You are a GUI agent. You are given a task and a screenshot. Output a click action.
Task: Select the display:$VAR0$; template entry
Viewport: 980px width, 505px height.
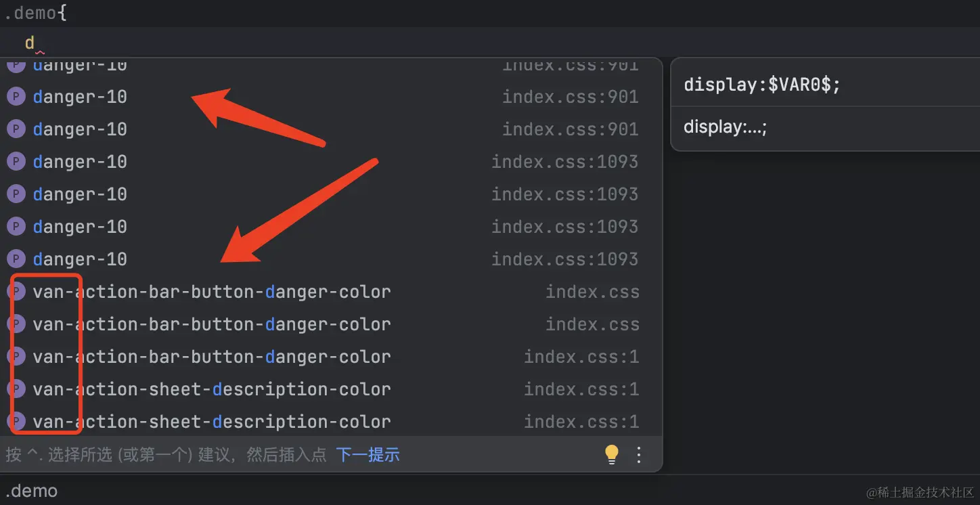(762, 85)
